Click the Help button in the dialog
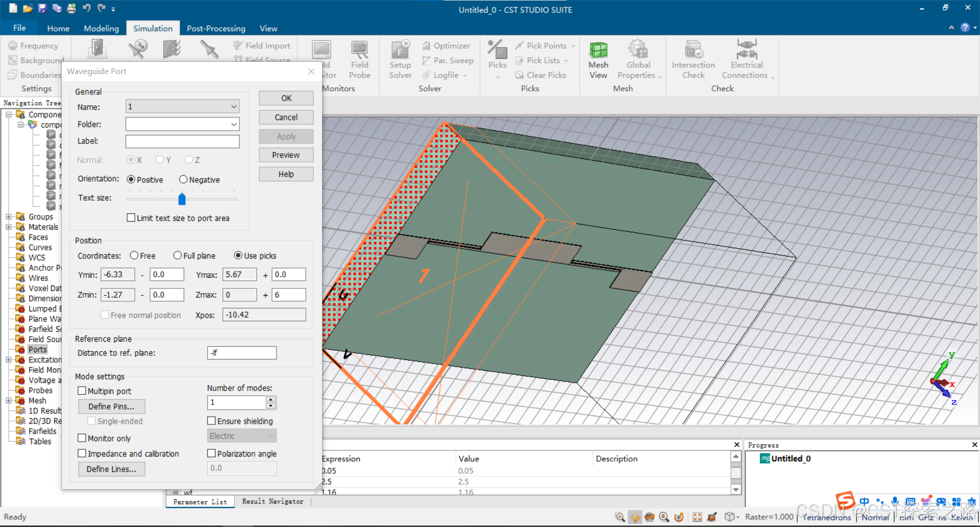Image resolution: width=980 pixels, height=527 pixels. click(x=286, y=174)
